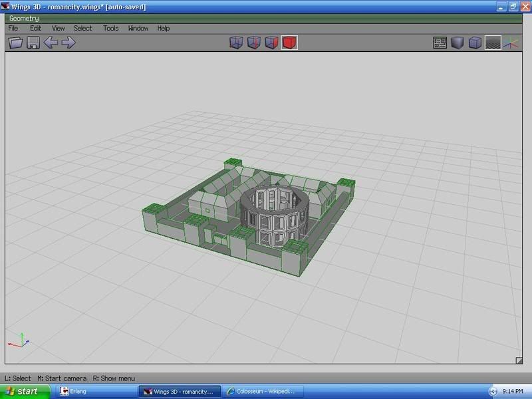The image size is (532, 399).
Task: Open the Windows Start button
Action: coord(23,391)
